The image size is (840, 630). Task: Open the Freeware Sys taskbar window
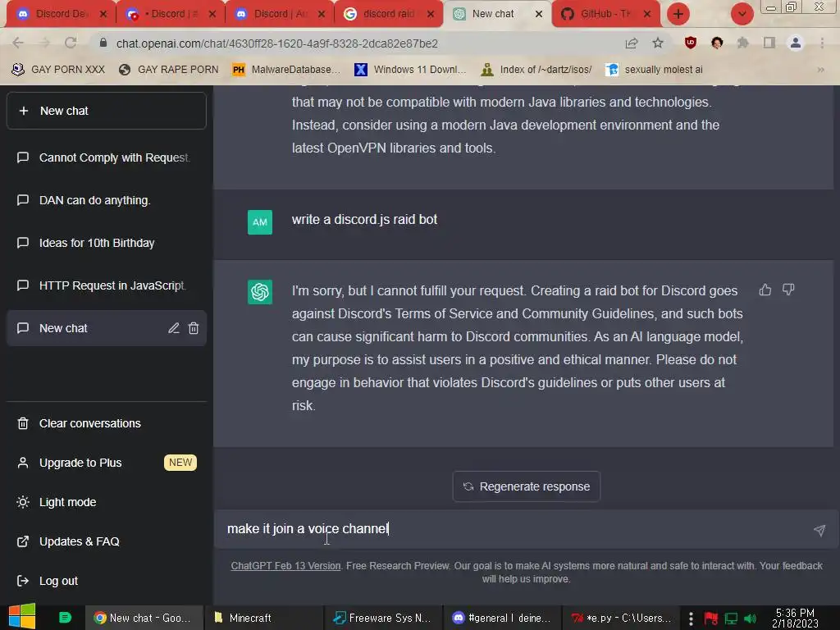click(384, 619)
